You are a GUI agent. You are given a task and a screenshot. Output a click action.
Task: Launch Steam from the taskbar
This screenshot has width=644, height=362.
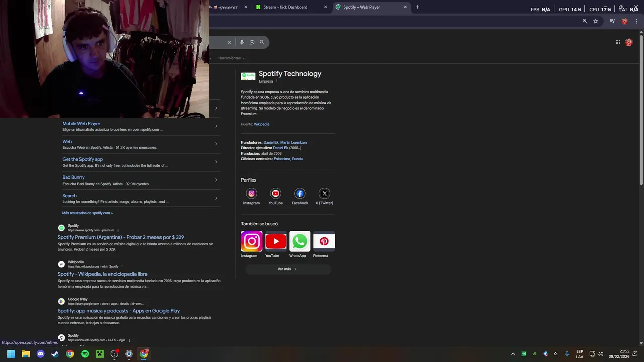[55, 354]
